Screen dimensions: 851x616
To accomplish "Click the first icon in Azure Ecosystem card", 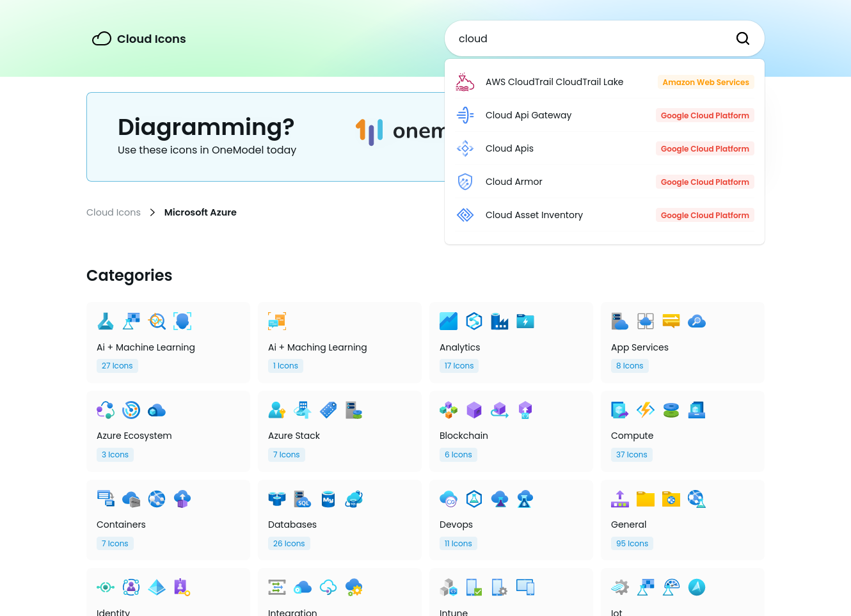I will pos(106,410).
